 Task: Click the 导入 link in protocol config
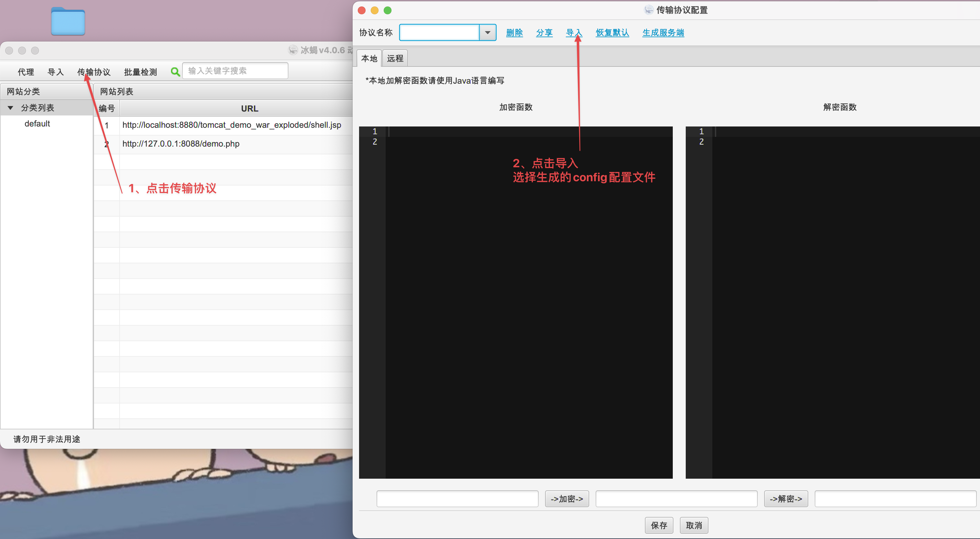[573, 33]
